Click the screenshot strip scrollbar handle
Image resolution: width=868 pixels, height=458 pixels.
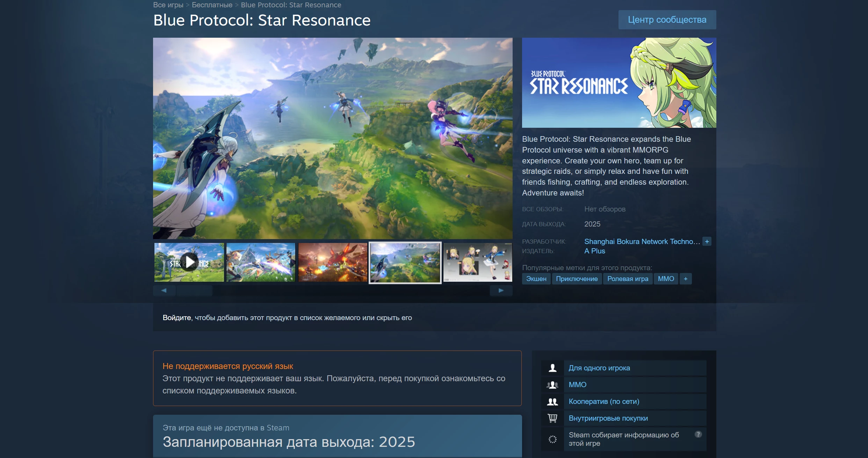click(x=194, y=290)
